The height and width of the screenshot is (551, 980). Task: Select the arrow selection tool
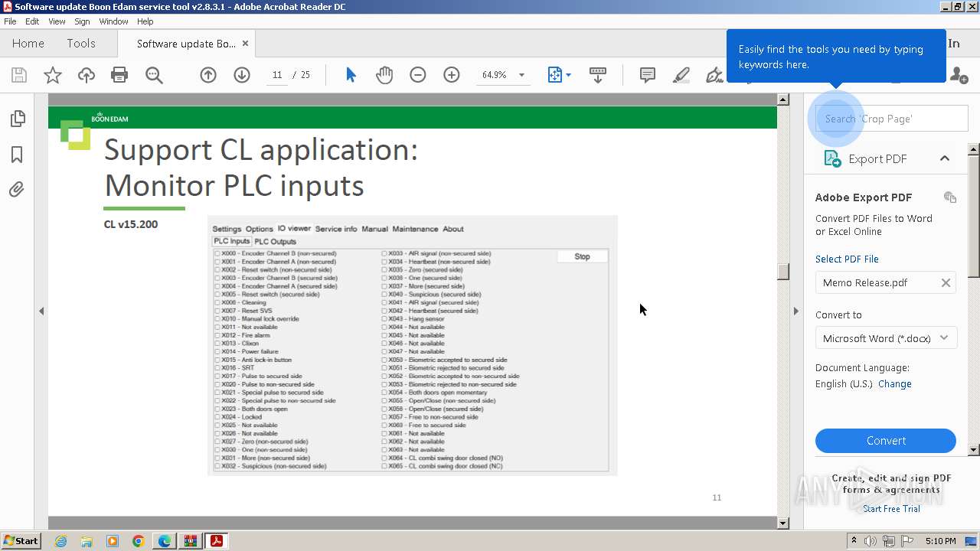[x=351, y=75]
